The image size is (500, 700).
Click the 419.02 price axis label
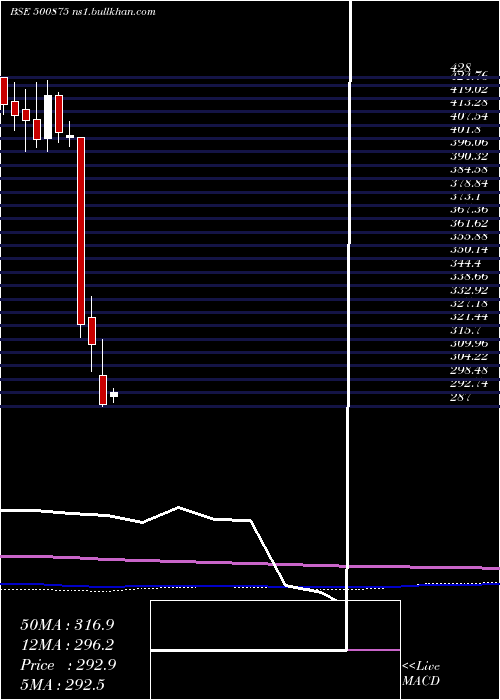click(x=469, y=89)
